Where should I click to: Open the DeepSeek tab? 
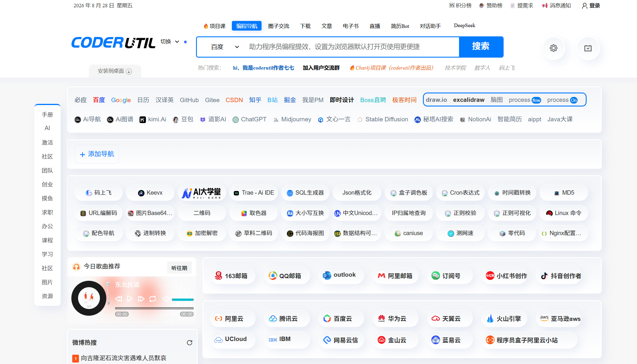point(465,25)
